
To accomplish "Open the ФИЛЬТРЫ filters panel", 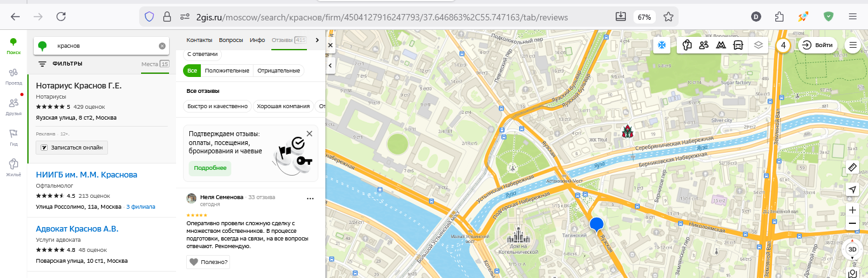I will coord(60,64).
